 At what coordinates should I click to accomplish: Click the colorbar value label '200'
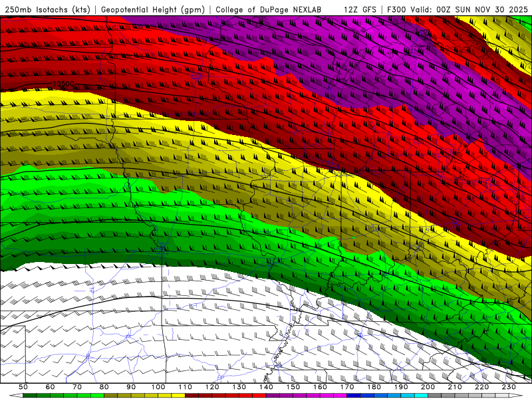tap(428, 387)
